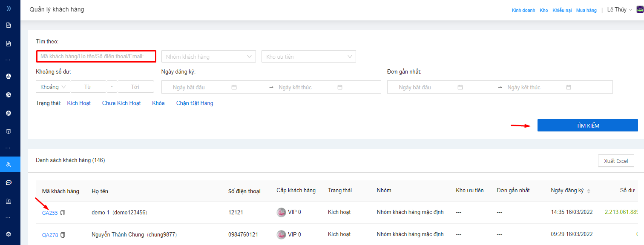Go to the Kinh doanh menu
This screenshot has height=245, width=644.
tap(523, 10)
